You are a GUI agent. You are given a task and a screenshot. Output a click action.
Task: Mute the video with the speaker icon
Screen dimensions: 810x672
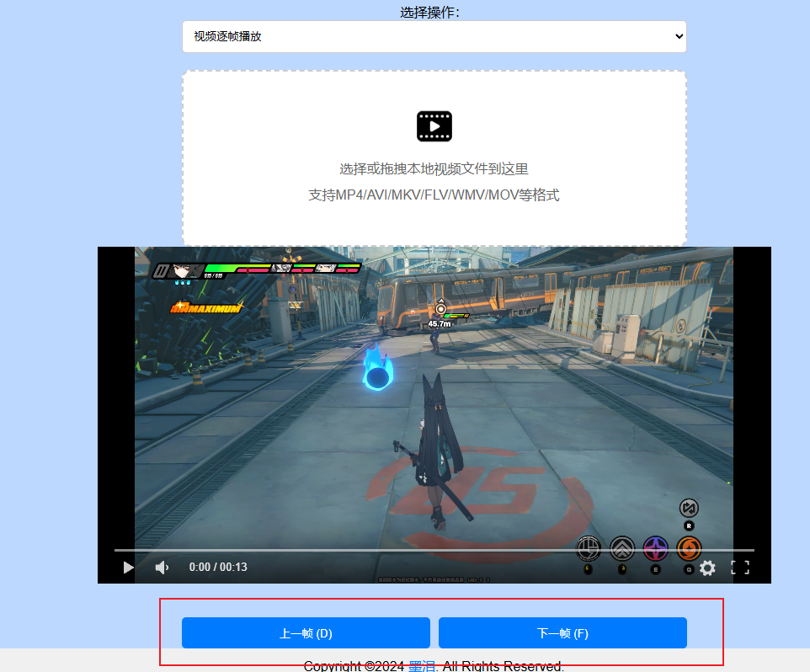pos(162,568)
